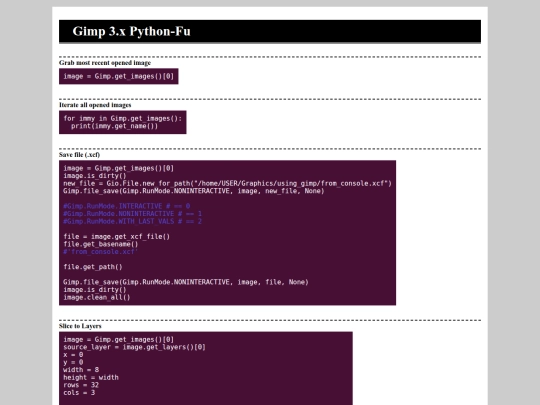This screenshot has width=540, height=405.
Task: Click the 'file.get_basename()' code line
Action: 101,244
